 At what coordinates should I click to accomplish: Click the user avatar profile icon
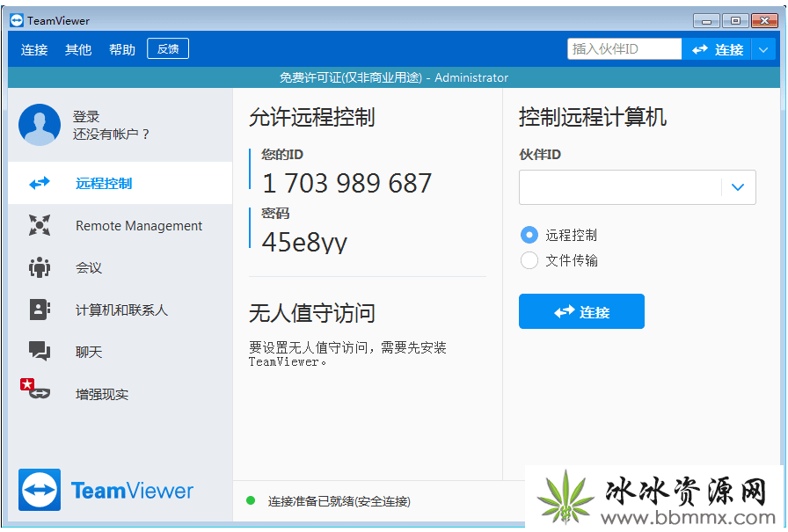(40, 125)
